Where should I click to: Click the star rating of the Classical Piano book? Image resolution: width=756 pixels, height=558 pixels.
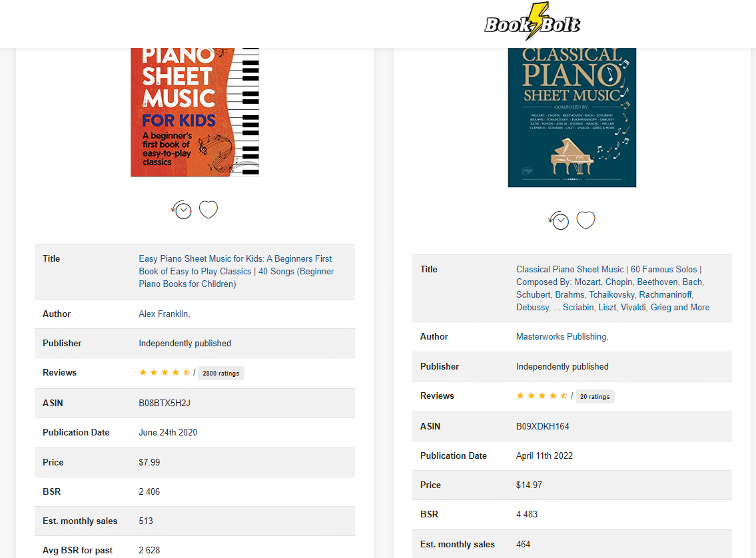542,396
